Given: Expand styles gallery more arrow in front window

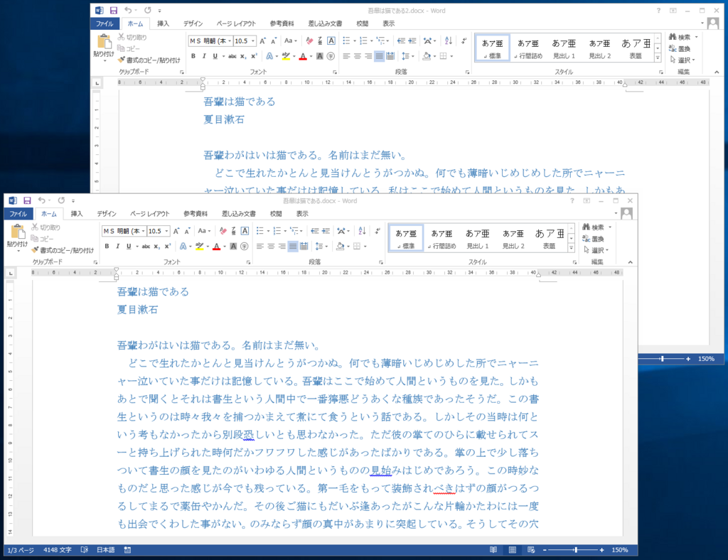Looking at the screenshot, I should [571, 248].
